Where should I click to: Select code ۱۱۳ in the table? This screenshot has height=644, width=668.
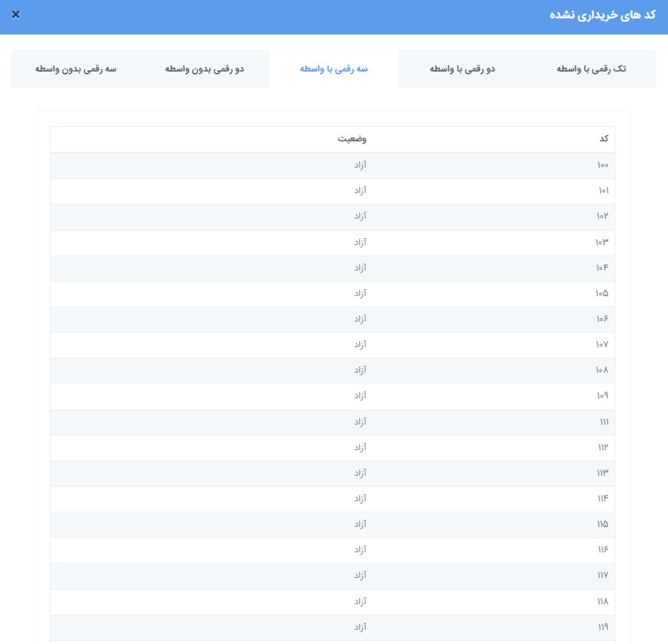[603, 473]
